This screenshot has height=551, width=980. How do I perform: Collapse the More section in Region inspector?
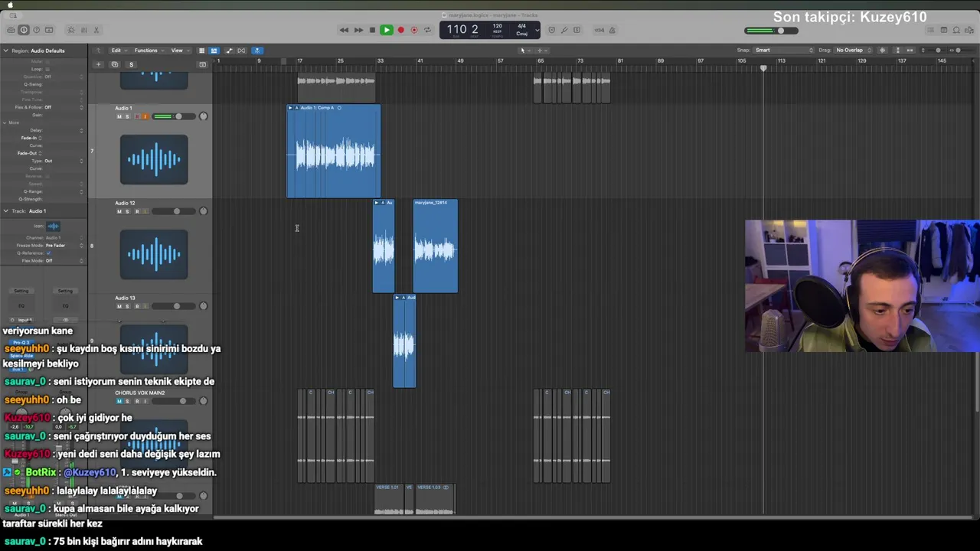click(x=5, y=122)
